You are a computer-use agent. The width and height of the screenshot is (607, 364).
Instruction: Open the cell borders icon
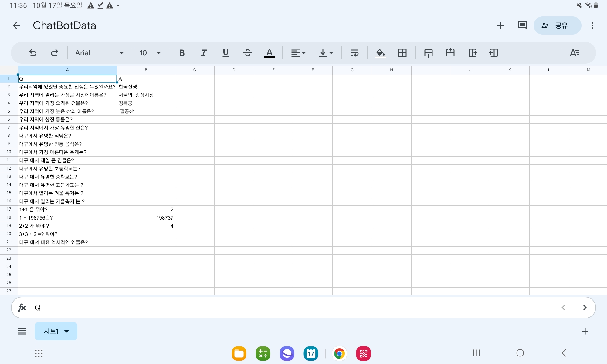402,53
